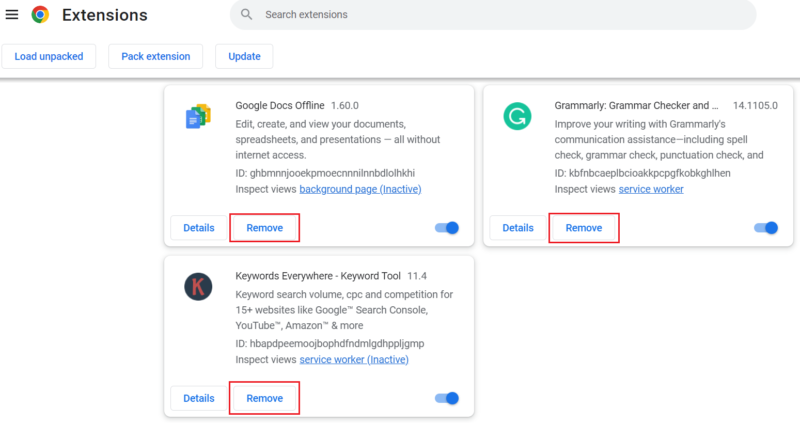This screenshot has width=800, height=423.
Task: Open Details for Google Docs Offline
Action: 198,228
